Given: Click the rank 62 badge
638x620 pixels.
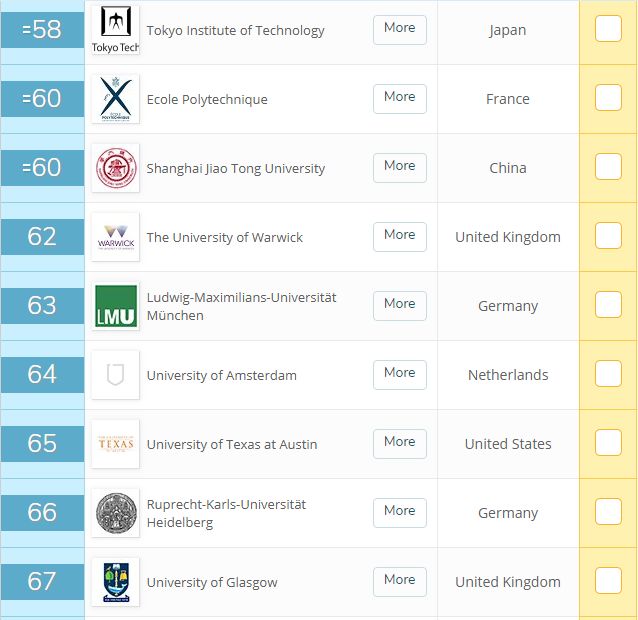Looking at the screenshot, I should [x=42, y=237].
